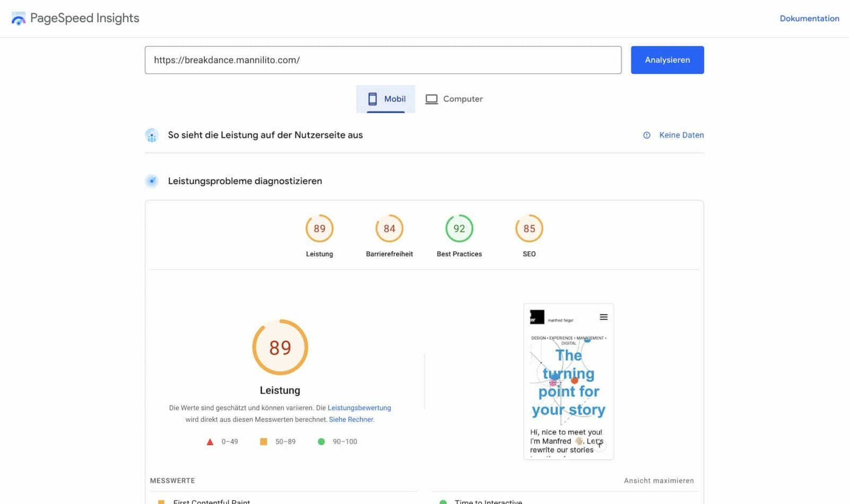The height and width of the screenshot is (504, 849).
Task: Open the Keine Daten link
Action: coord(681,135)
